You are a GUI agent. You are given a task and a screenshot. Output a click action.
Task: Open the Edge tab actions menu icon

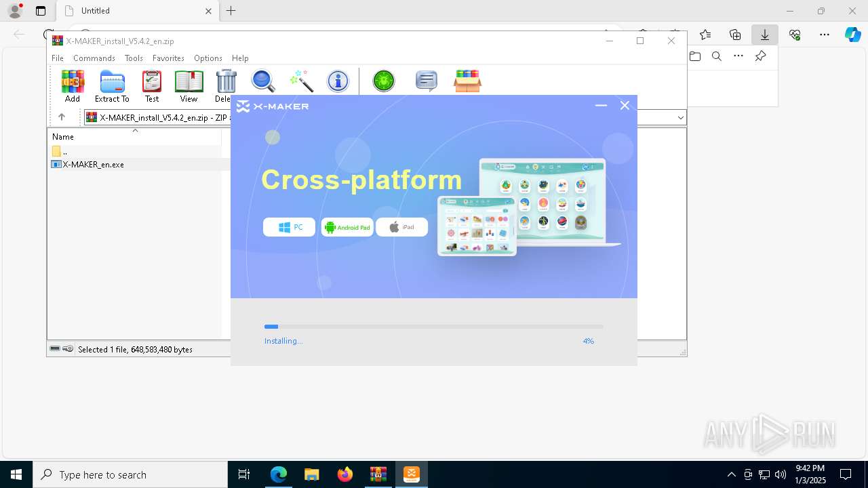click(x=41, y=11)
